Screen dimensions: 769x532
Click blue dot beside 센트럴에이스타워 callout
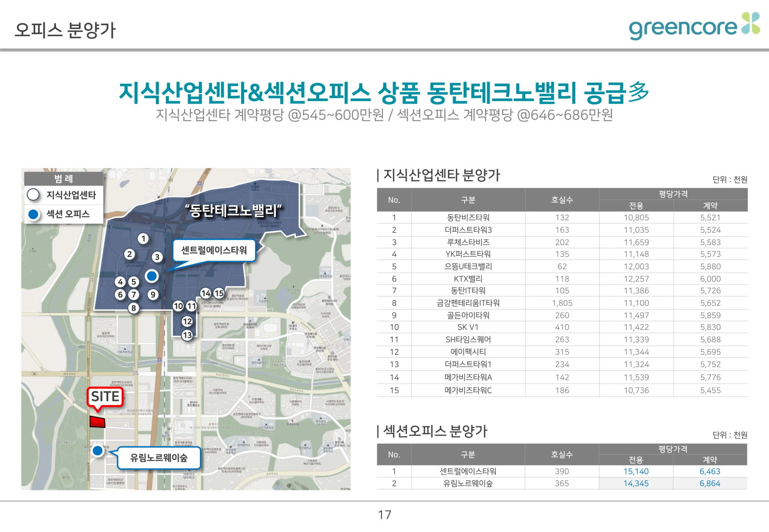152,276
